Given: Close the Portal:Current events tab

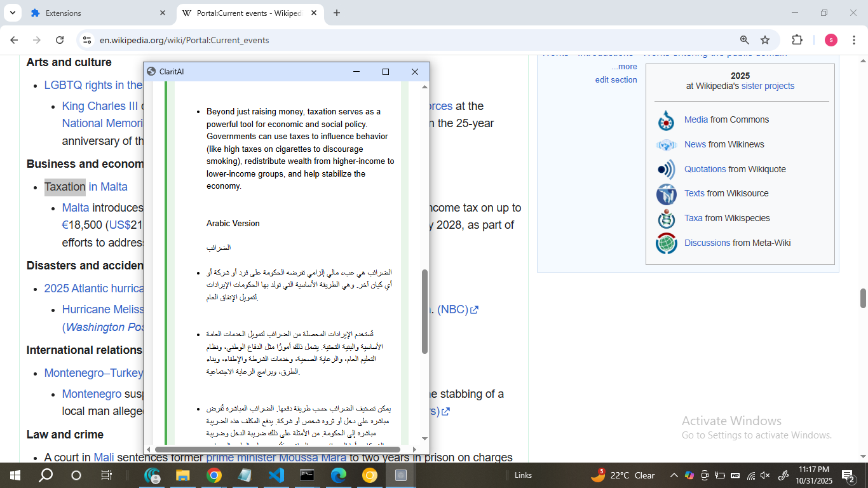Looking at the screenshot, I should coord(313,13).
